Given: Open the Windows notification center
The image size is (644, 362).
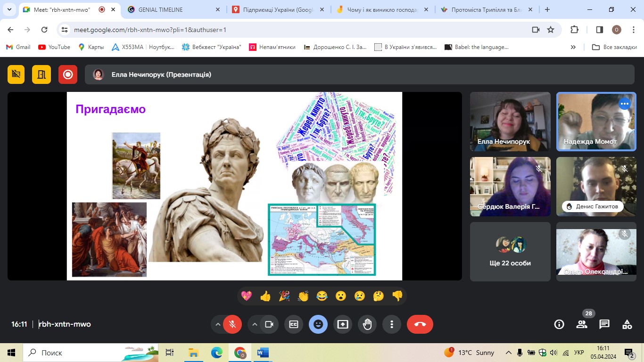Looking at the screenshot, I should click(x=629, y=353).
